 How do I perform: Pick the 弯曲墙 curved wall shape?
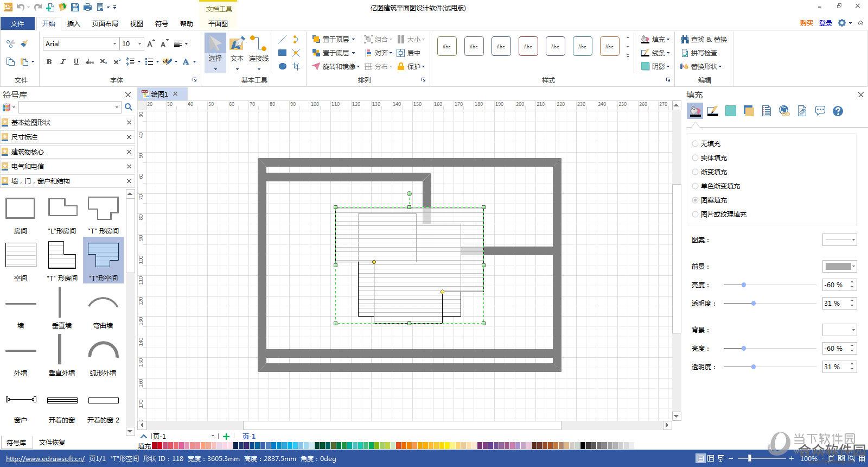103,309
